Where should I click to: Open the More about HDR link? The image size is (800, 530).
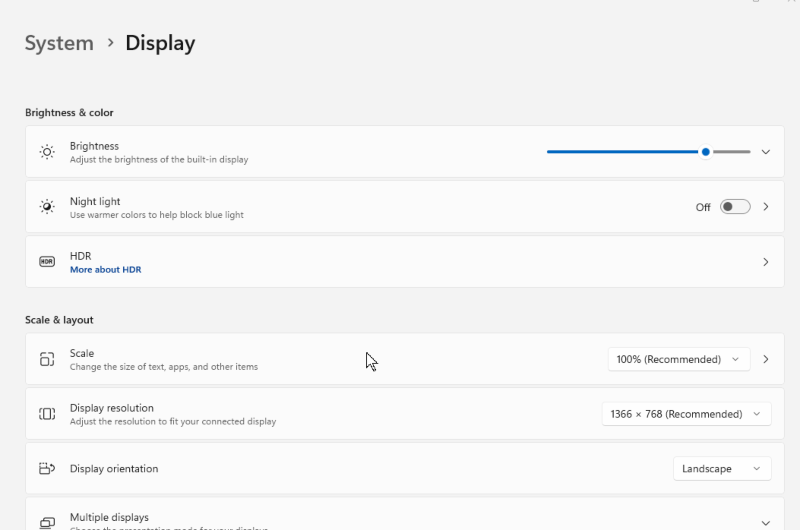106,269
